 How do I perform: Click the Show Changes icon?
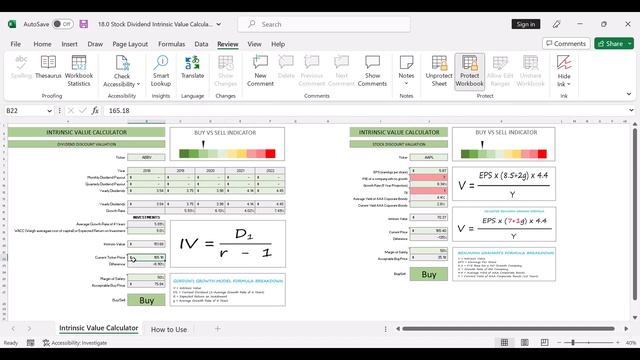coord(226,71)
